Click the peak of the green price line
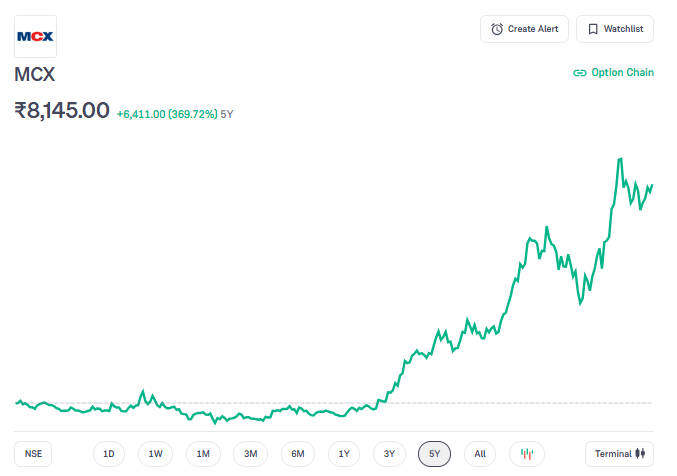Image resolution: width=677 pixels, height=476 pixels. point(621,159)
